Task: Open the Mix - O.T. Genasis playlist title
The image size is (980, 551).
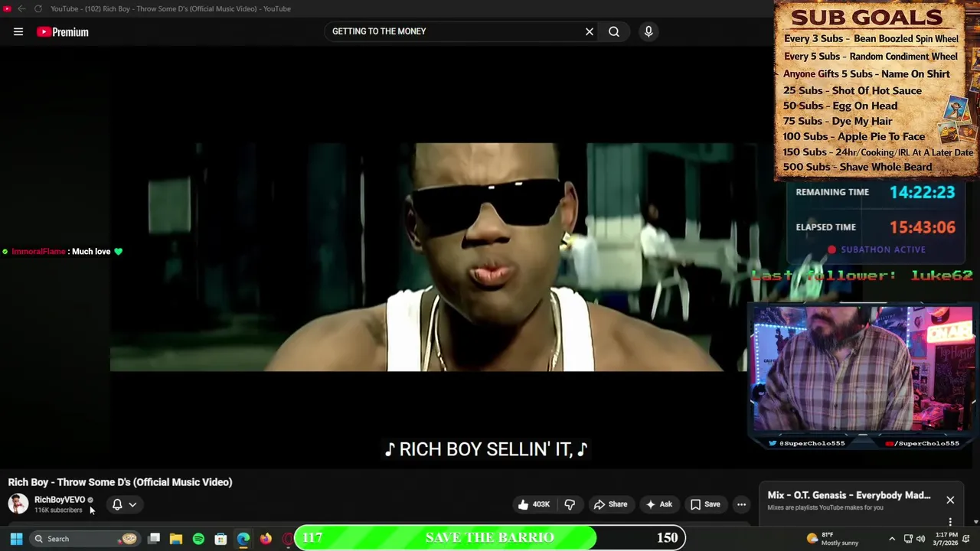Action: point(849,495)
